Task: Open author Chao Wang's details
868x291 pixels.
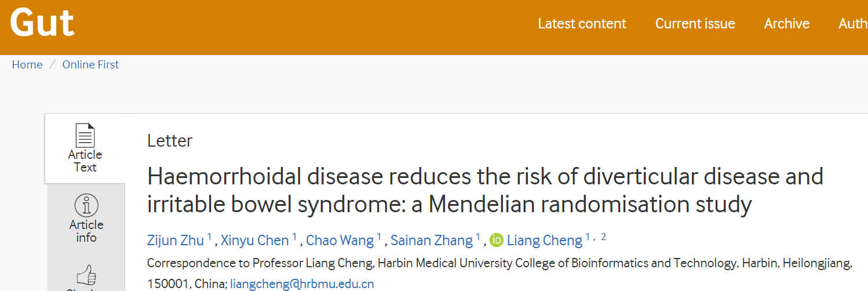Action: pos(340,241)
